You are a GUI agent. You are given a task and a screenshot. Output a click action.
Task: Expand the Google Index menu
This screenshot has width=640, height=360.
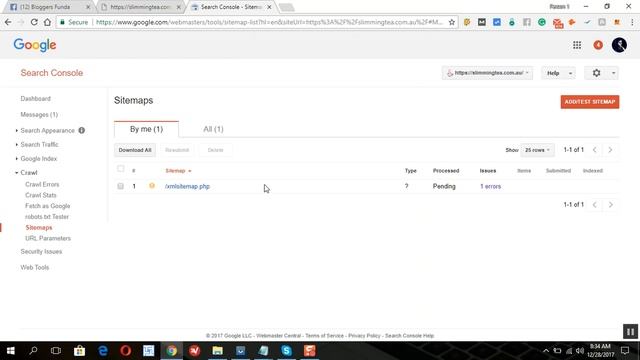click(38, 158)
